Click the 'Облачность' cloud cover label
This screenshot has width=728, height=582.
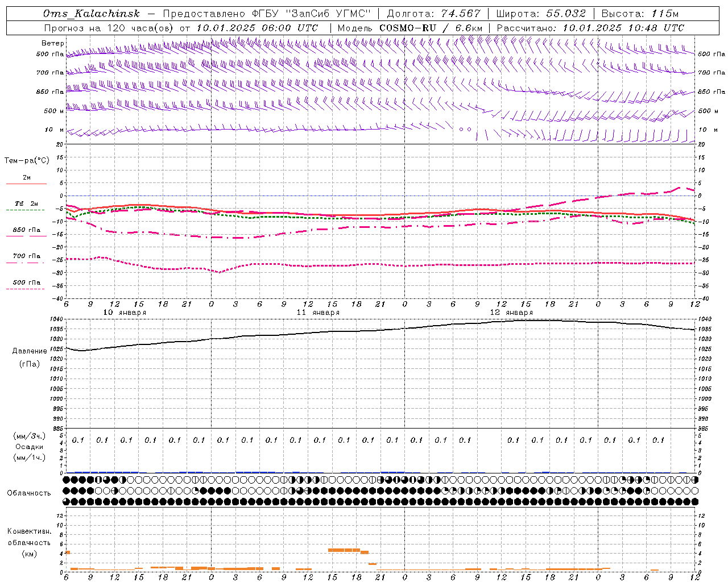(29, 493)
